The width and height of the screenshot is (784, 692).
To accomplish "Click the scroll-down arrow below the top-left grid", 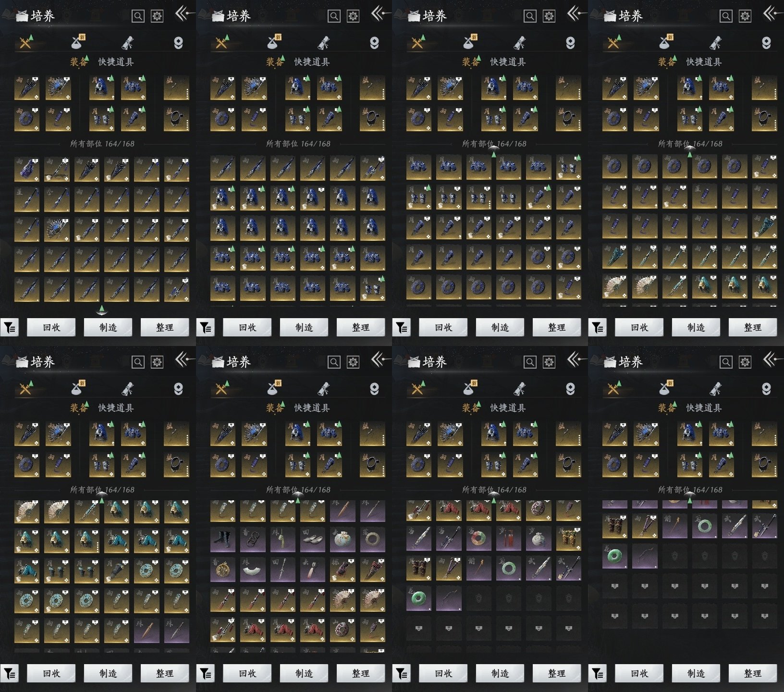I will (x=101, y=309).
